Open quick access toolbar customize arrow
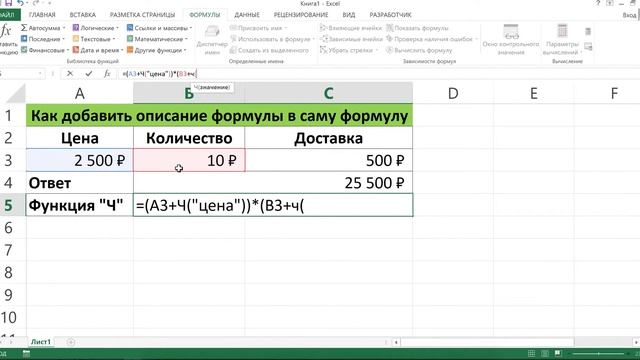The height and width of the screenshot is (360, 640). [50, 3]
